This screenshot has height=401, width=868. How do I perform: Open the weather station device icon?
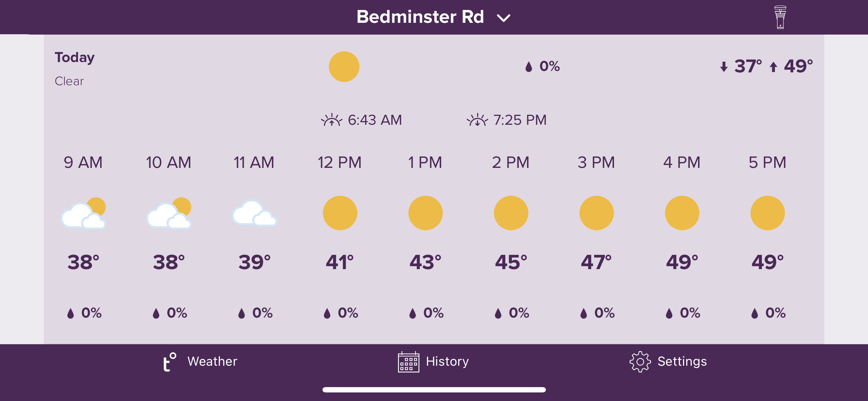780,17
